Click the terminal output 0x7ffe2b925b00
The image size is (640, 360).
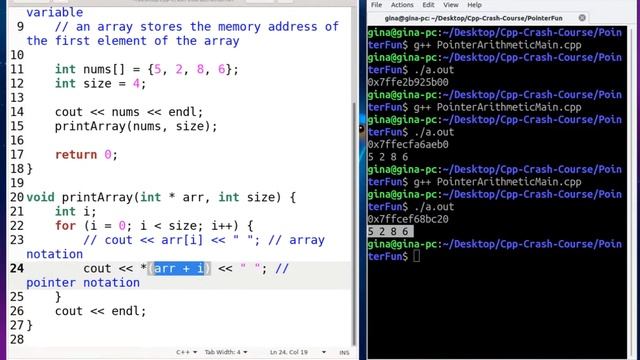[408, 82]
